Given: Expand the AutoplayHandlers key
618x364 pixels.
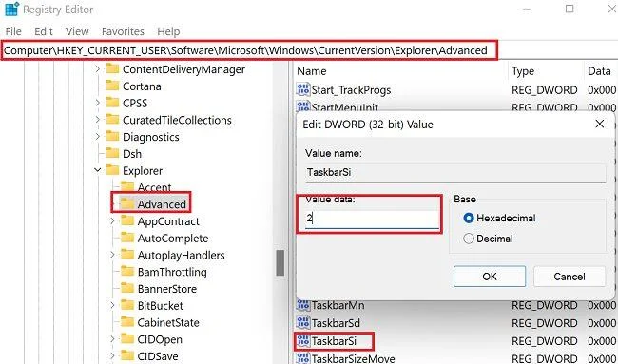Looking at the screenshot, I should click(x=112, y=255).
